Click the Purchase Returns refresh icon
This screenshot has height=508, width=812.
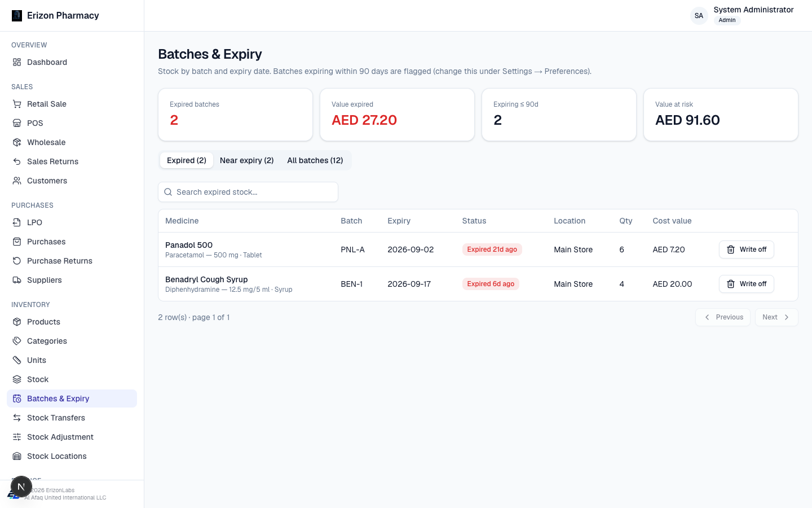[17, 261]
